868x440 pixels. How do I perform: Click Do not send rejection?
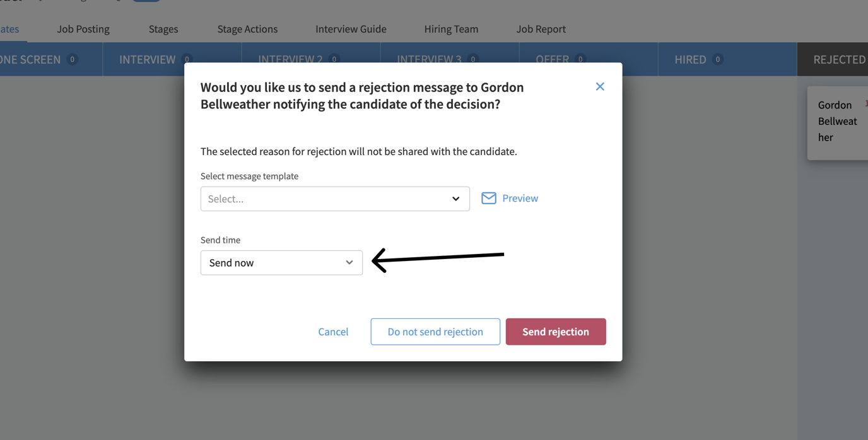[x=435, y=332]
